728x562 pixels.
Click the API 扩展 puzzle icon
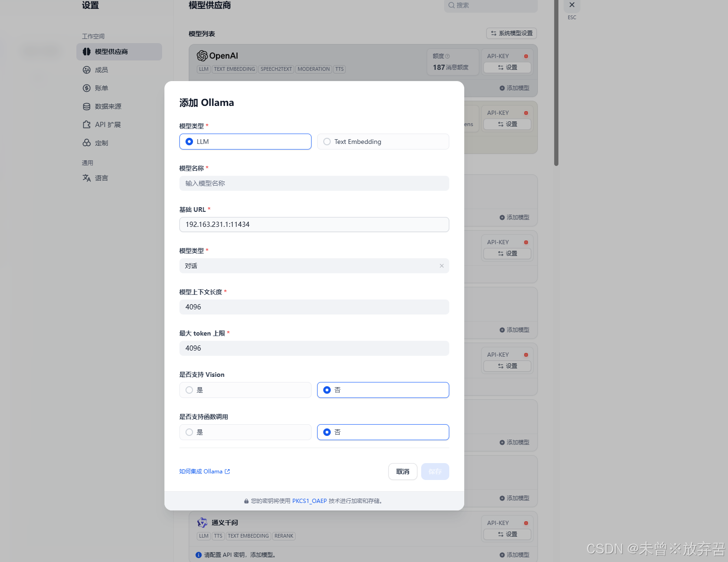click(87, 125)
